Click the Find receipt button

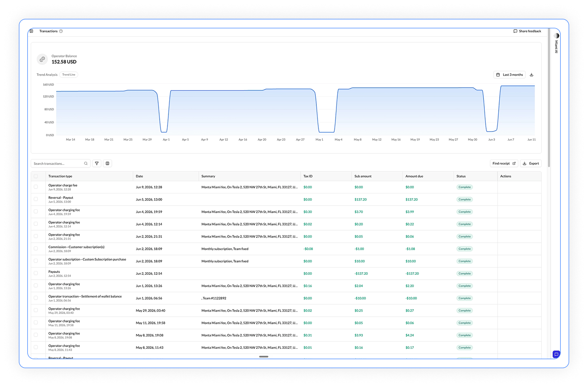pyautogui.click(x=504, y=163)
